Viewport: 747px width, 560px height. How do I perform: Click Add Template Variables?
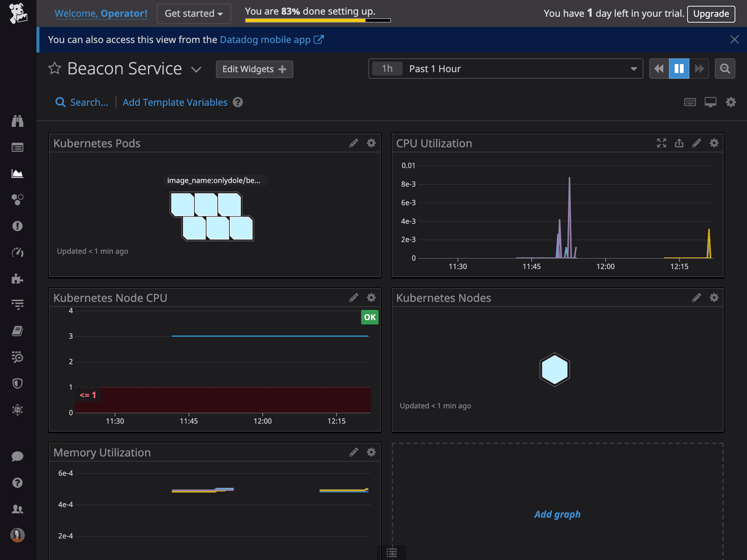(175, 102)
